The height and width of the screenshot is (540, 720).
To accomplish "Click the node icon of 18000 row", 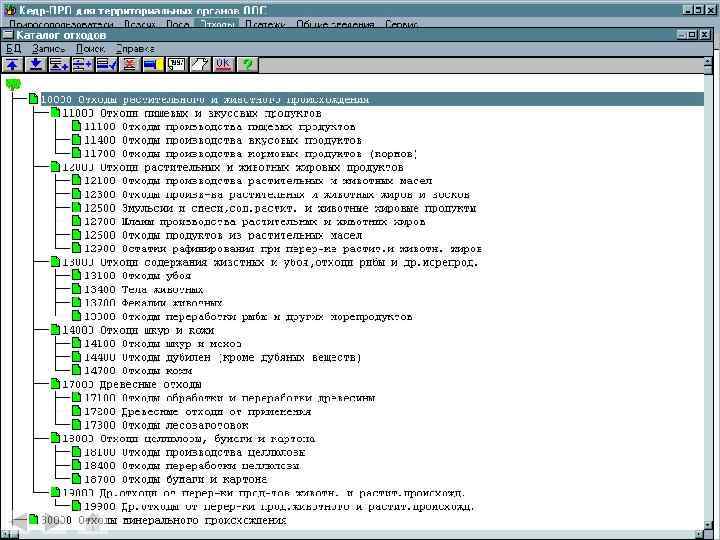I will [x=55, y=438].
